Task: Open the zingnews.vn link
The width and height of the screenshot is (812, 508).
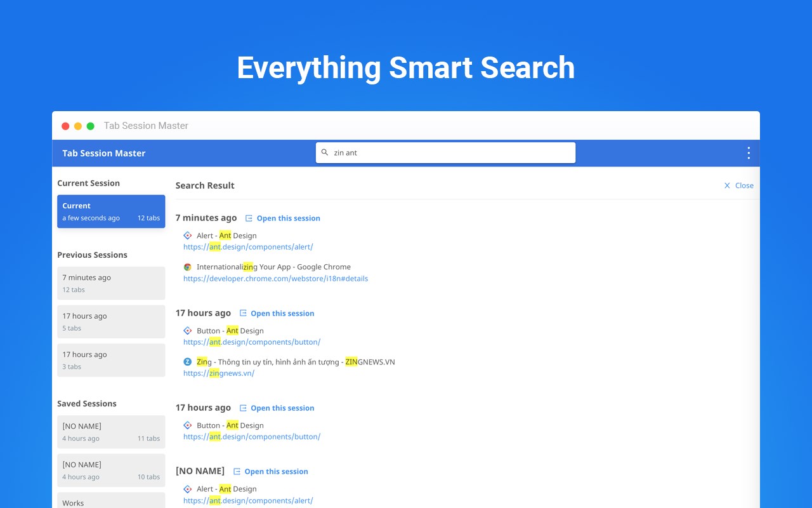Action: pos(219,373)
